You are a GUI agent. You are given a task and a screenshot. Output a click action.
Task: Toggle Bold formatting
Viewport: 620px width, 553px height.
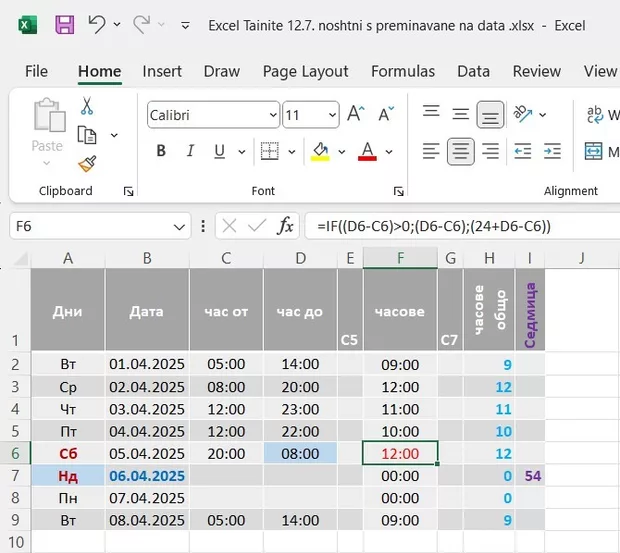coord(161,152)
